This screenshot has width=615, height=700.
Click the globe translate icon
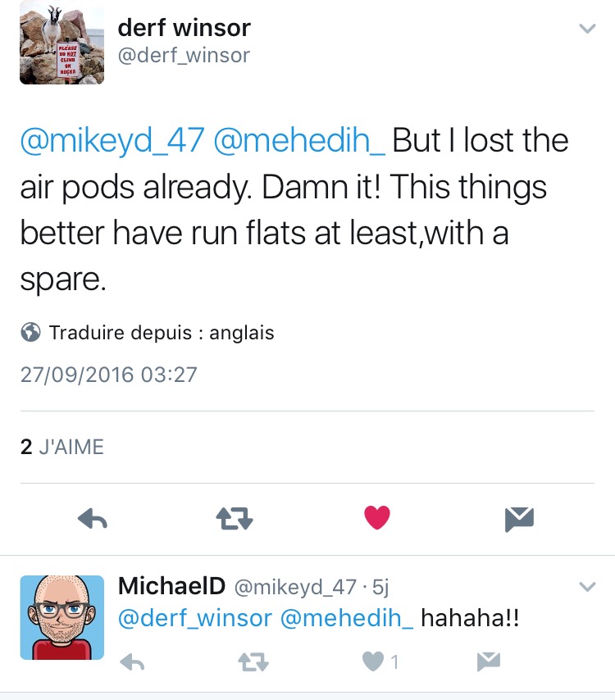point(31,332)
